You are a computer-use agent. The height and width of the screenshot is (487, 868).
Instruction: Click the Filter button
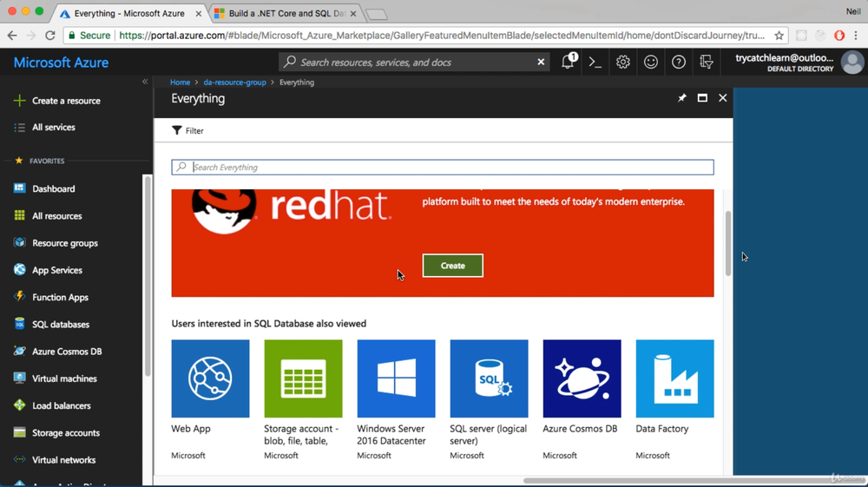point(187,130)
